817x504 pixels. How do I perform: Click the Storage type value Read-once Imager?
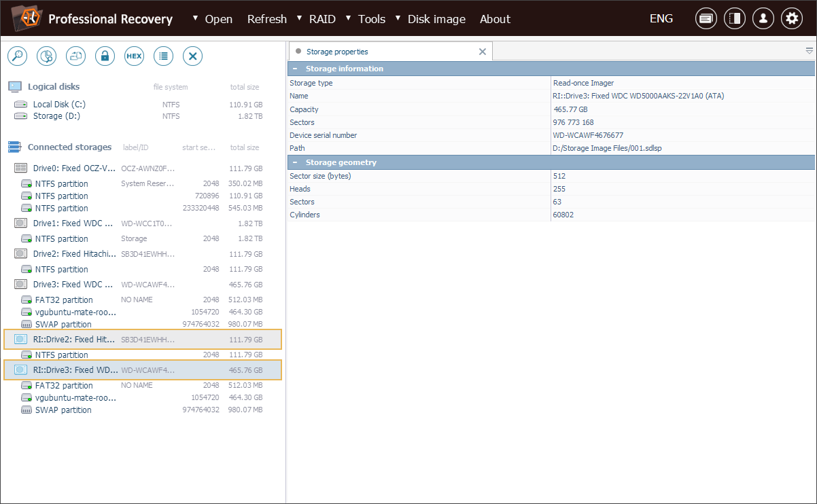pos(584,83)
